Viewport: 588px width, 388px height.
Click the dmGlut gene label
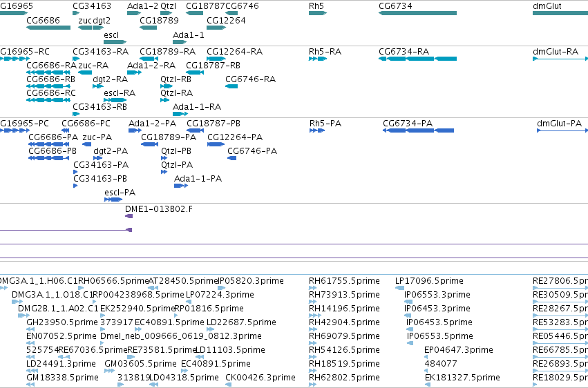[x=547, y=6]
